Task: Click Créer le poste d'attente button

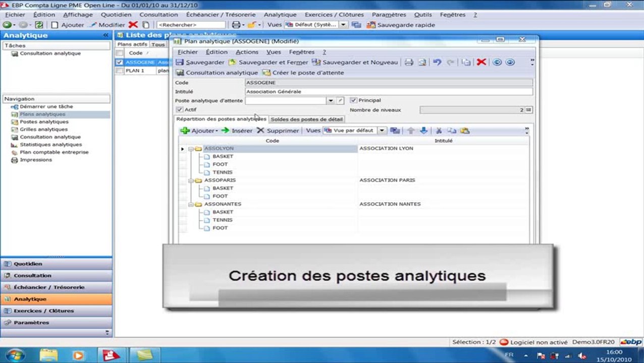Action: 303,73
